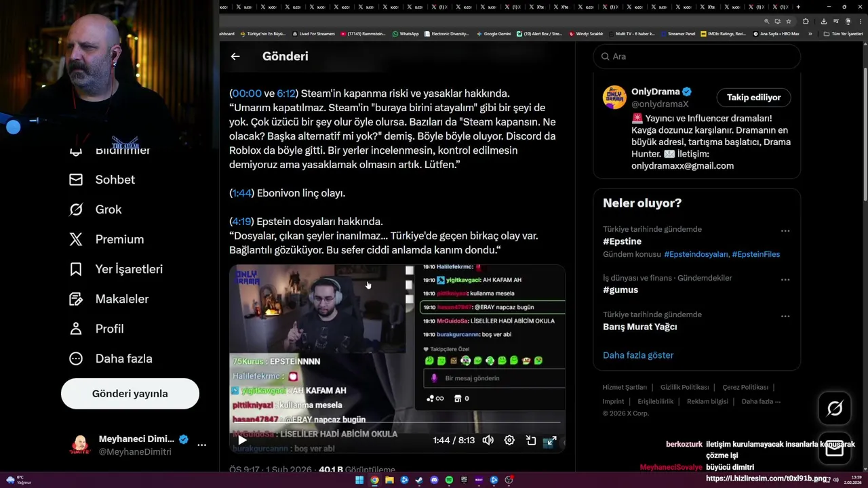Open the #Epstine trend
Viewport: 868px width, 488px height.
(622, 241)
